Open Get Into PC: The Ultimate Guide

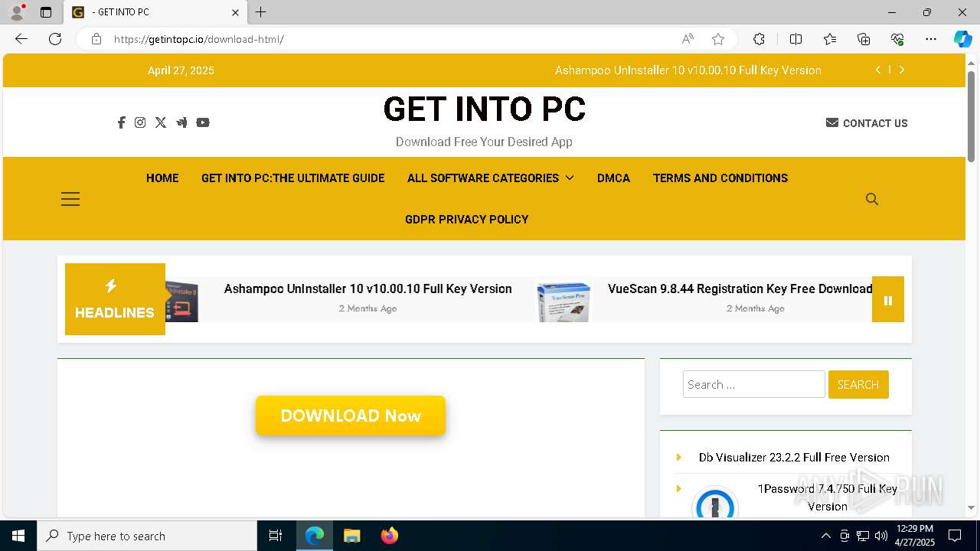pyautogui.click(x=293, y=178)
